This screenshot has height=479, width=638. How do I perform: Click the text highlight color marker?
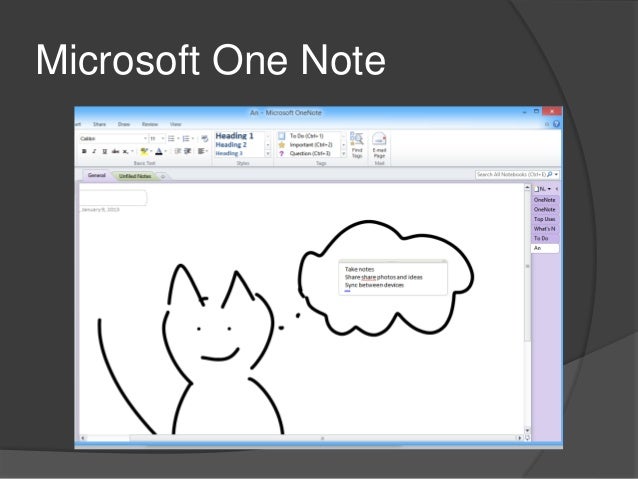click(x=144, y=151)
